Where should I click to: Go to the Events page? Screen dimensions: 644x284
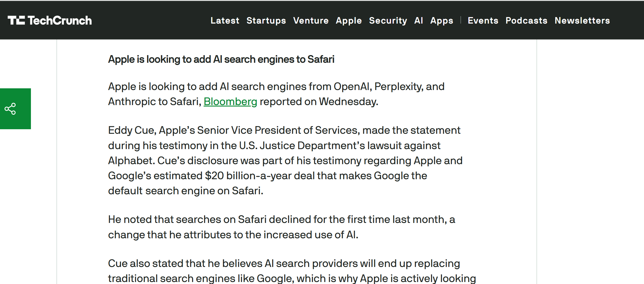point(483,20)
